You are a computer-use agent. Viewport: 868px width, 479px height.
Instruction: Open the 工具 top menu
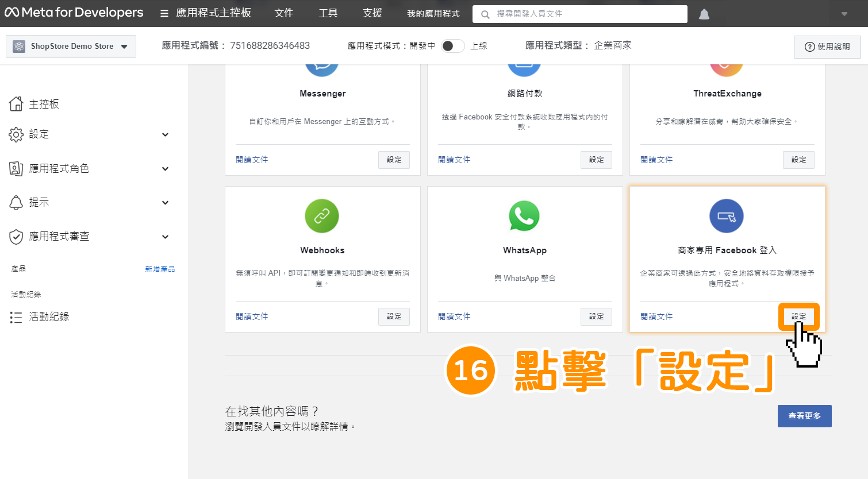328,13
